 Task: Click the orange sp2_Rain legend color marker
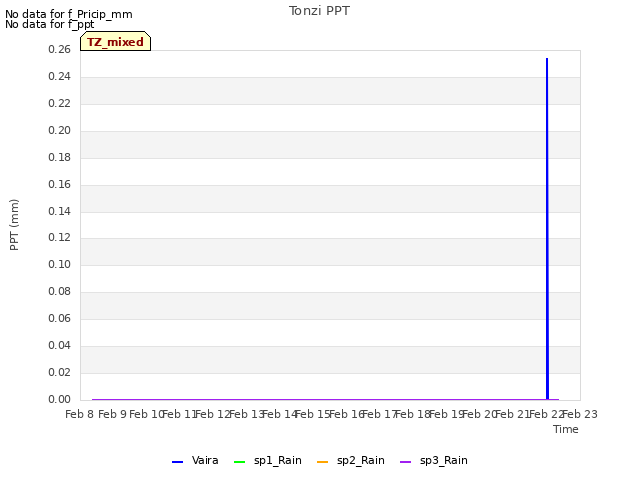coord(322,462)
